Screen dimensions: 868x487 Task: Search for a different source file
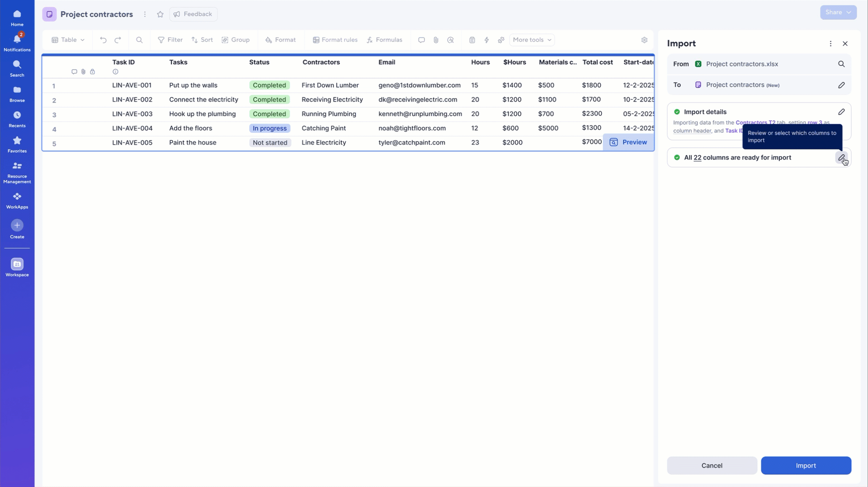pyautogui.click(x=841, y=64)
